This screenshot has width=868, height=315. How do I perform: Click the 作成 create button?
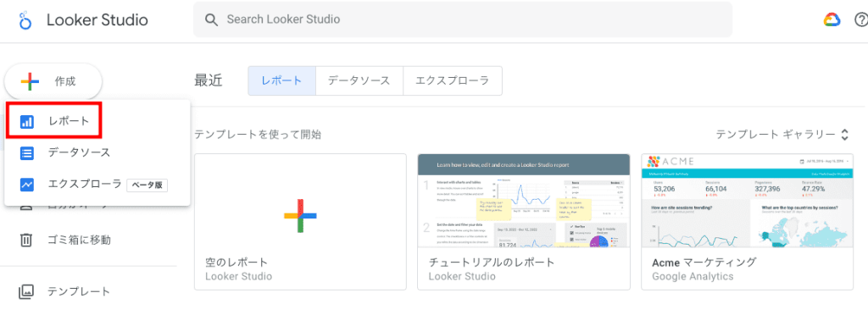53,82
